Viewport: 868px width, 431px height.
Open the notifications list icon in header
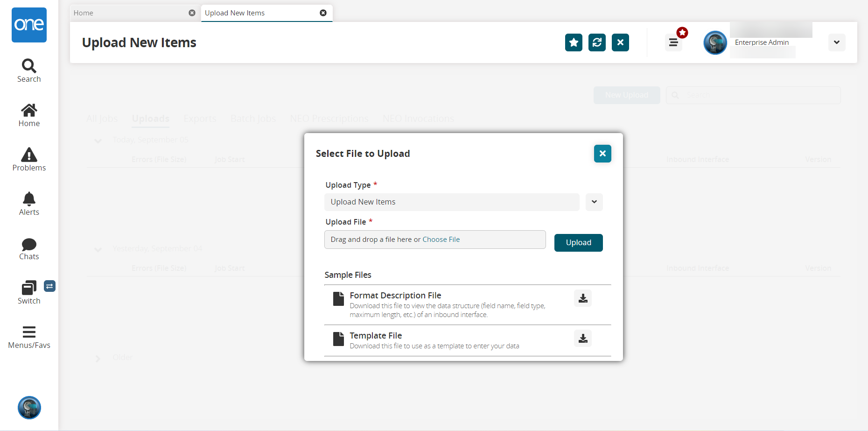(673, 42)
